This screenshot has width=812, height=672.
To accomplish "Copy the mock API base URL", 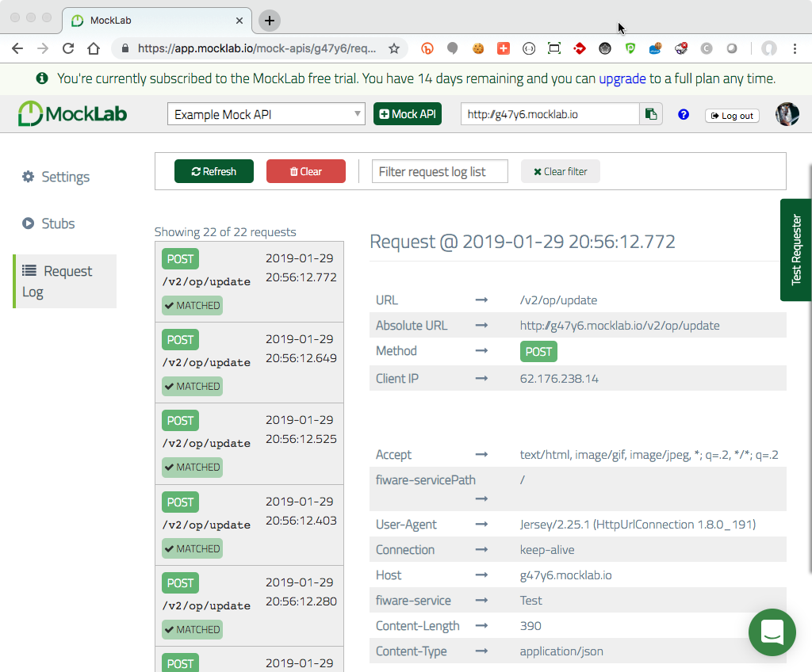I will 650,113.
